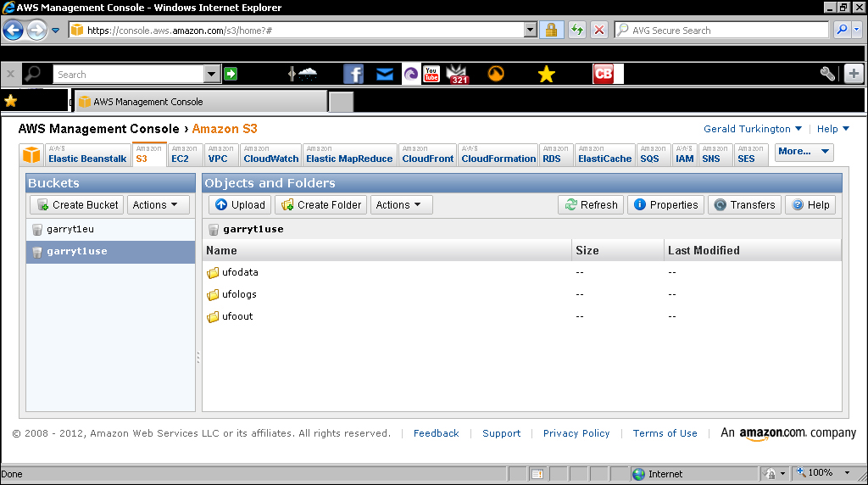Click the Favorites star icon
Image resolution: width=868 pixels, height=485 pixels.
[10, 101]
